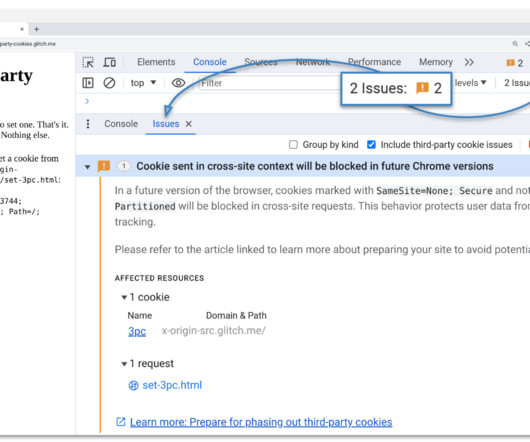
Task: Open the log levels dropdown
Action: click(x=470, y=83)
